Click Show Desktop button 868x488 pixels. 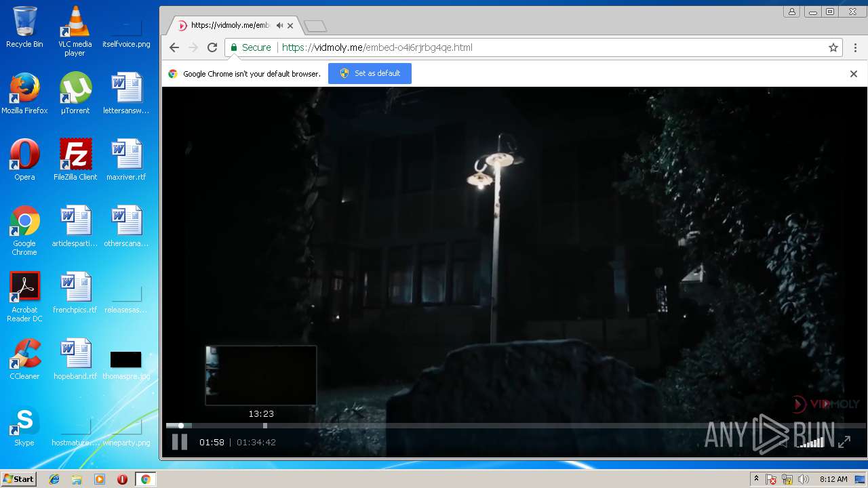(861, 479)
